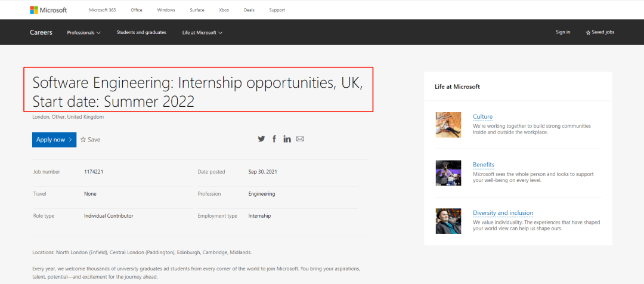Share job on Facebook

pos(274,139)
